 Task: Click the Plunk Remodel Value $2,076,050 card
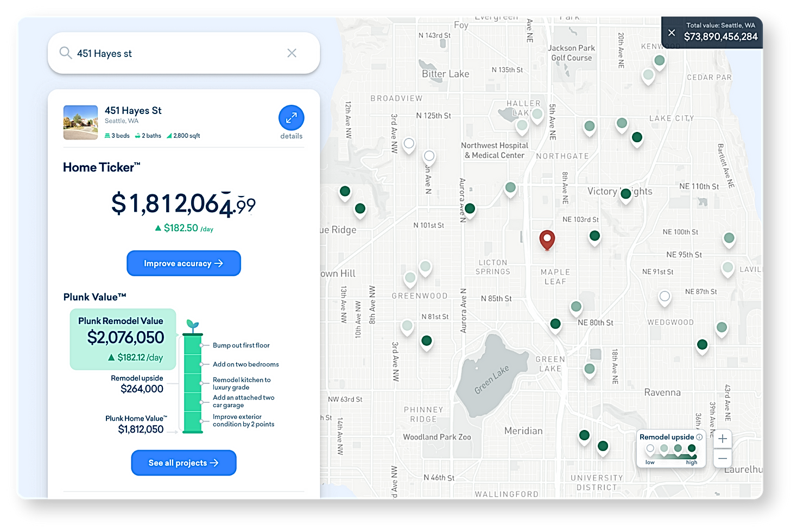pos(123,339)
